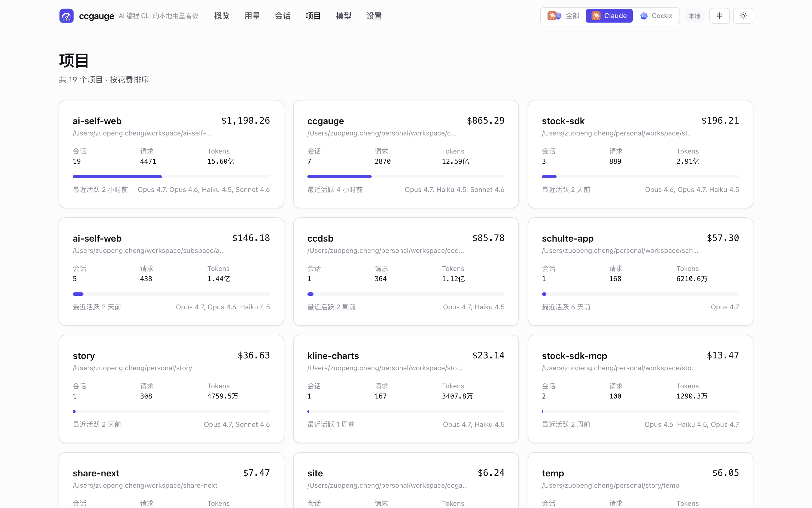Click Opus 4.6, Haiku 4.5, Opus 4.7 text
Image resolution: width=812 pixels, height=508 pixels.
[692, 424]
